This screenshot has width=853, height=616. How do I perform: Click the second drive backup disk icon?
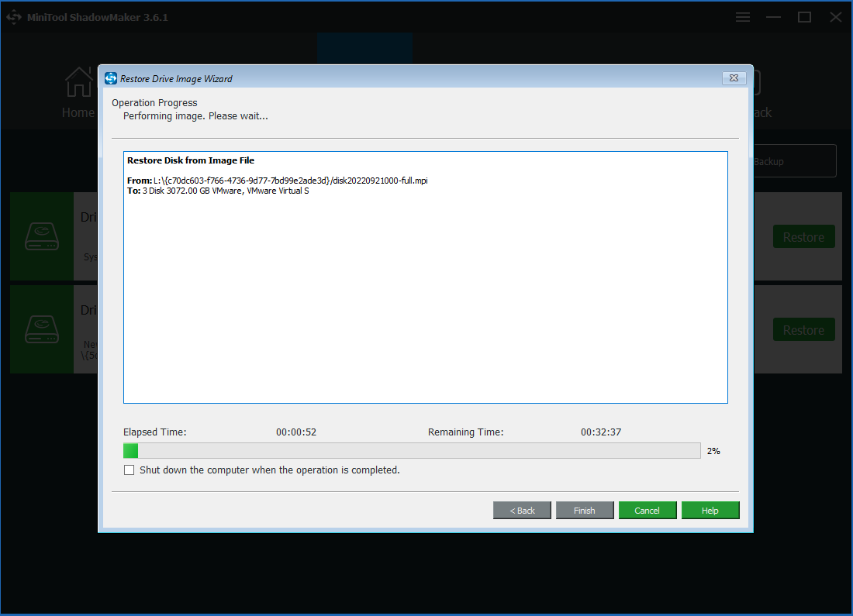(42, 329)
